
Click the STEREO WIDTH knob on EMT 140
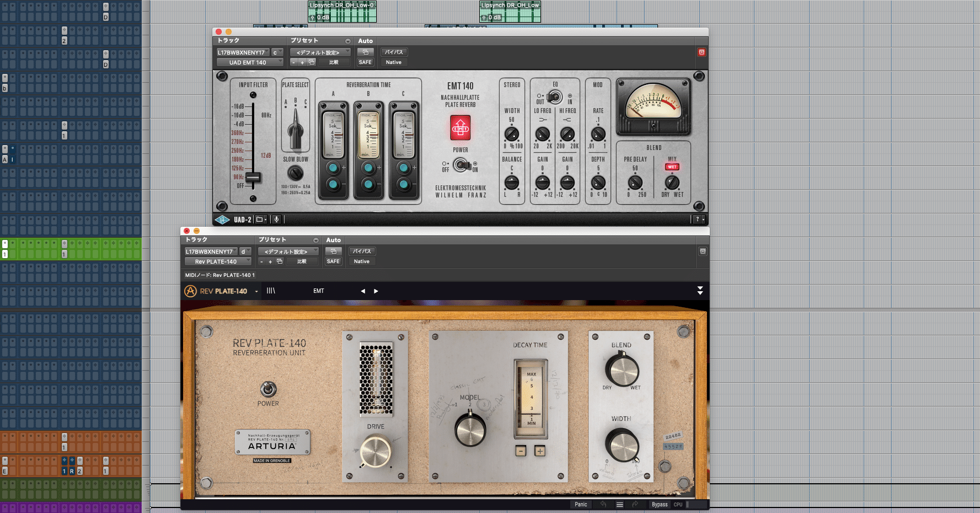pos(512,134)
